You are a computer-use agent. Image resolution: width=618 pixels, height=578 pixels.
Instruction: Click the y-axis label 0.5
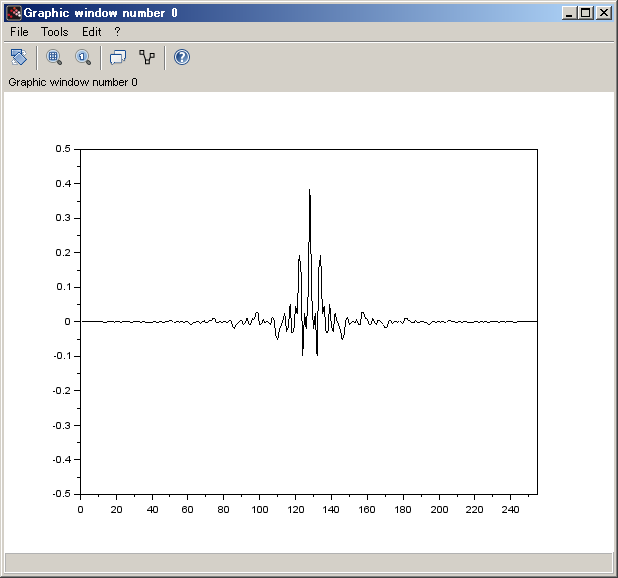point(63,149)
